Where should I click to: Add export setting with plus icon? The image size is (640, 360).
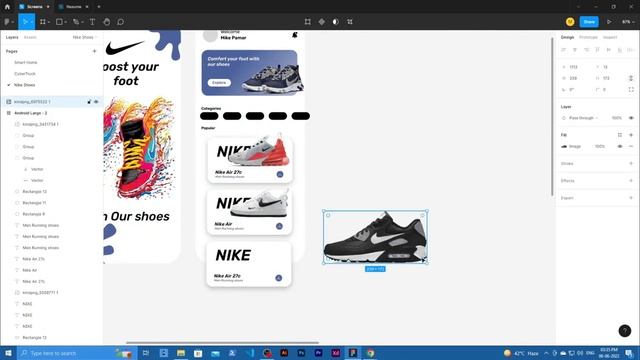631,198
